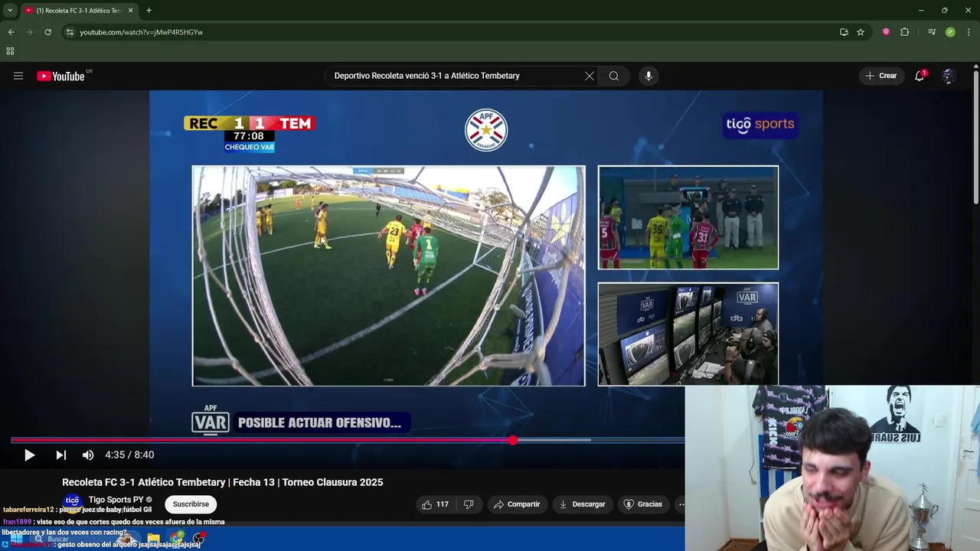Download the video via Descargar
Image resolution: width=980 pixels, height=551 pixels.
(582, 504)
